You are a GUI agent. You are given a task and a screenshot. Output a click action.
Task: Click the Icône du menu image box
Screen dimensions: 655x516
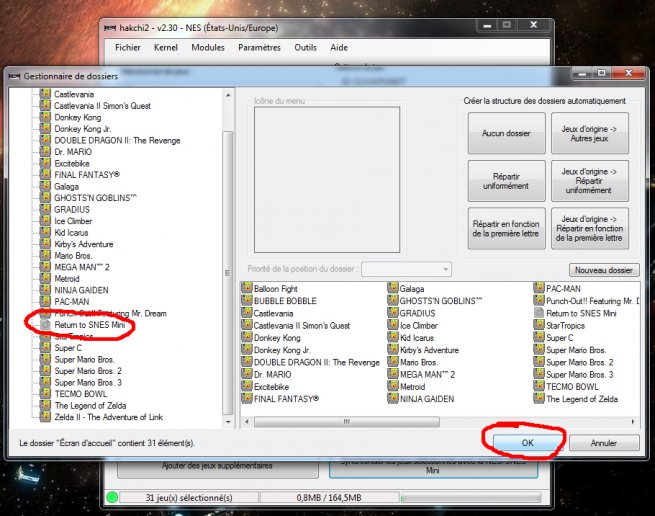pos(327,180)
